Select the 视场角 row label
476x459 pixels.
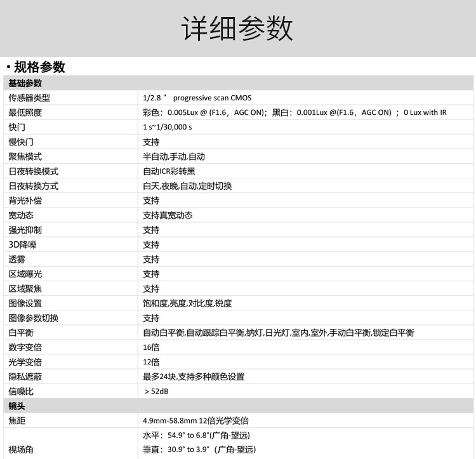[21, 449]
